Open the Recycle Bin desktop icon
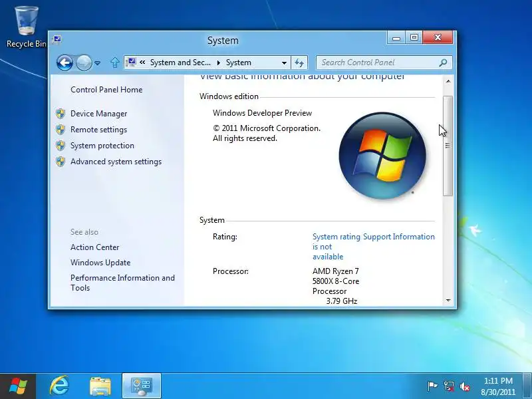532x399 pixels. pyautogui.click(x=27, y=27)
